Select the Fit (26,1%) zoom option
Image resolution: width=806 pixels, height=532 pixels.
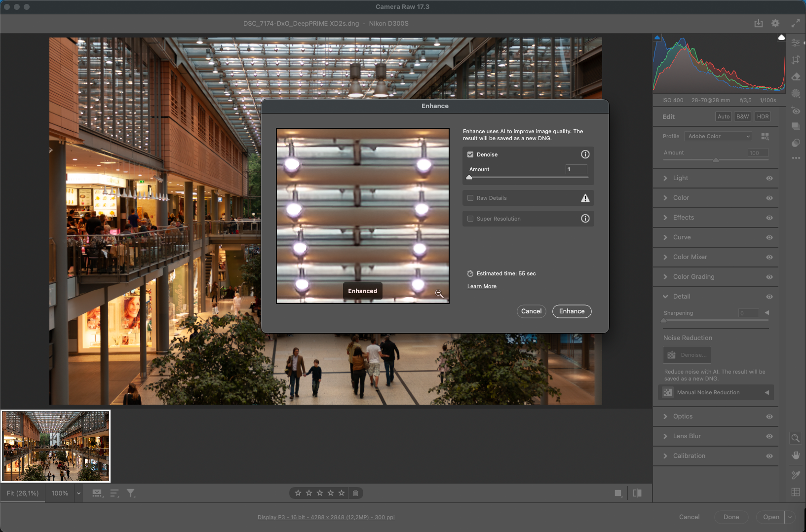click(23, 493)
